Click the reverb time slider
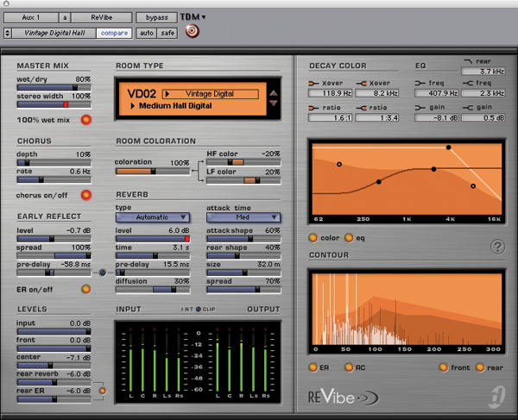 pos(153,255)
